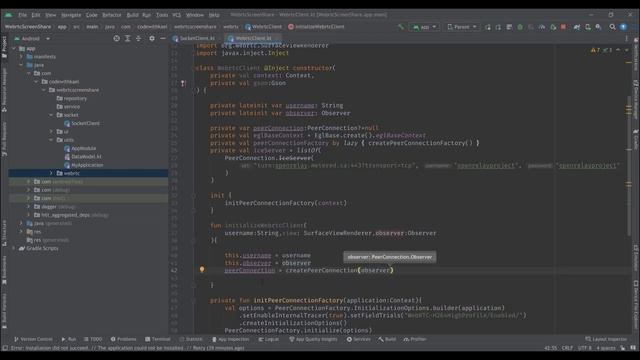Click the Debug bug icon in toolbar
Screen dimensions: 640x360
tap(520, 27)
